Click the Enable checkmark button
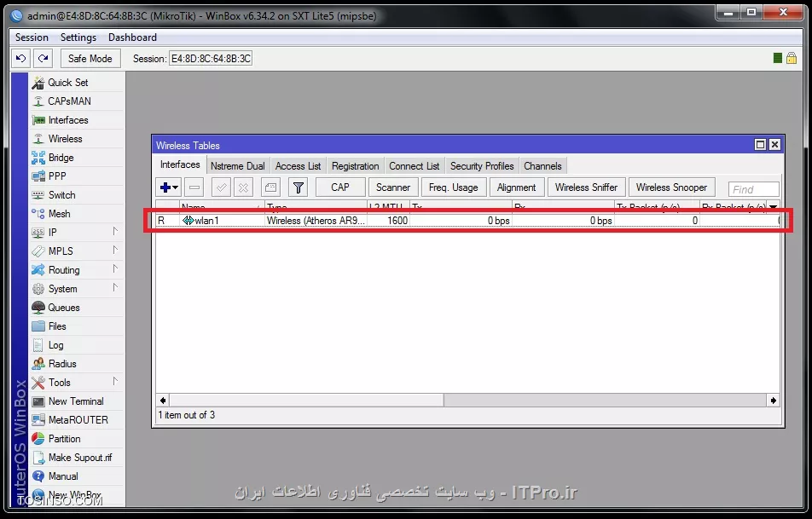This screenshot has height=519, width=812. pyautogui.click(x=221, y=187)
